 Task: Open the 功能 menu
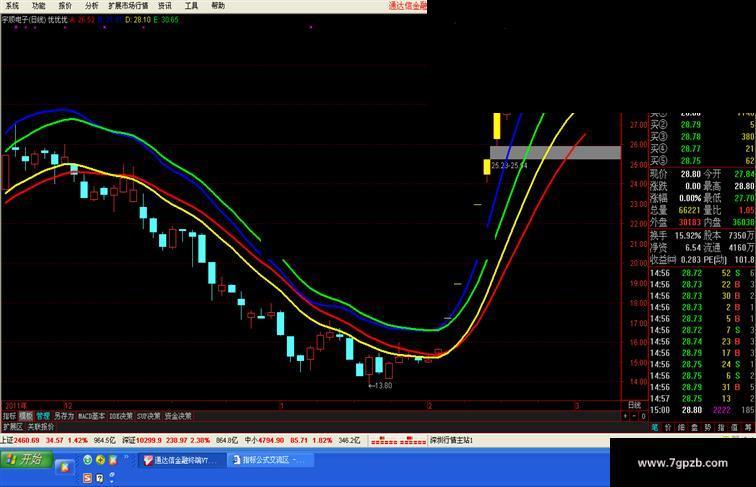click(38, 6)
